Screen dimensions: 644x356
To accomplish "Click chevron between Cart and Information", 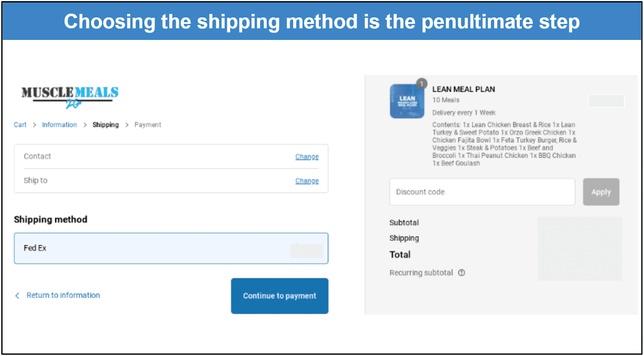I will pos(34,125).
